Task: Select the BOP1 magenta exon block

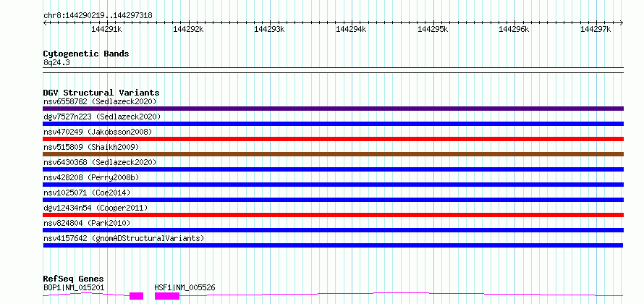Action: (x=136, y=296)
